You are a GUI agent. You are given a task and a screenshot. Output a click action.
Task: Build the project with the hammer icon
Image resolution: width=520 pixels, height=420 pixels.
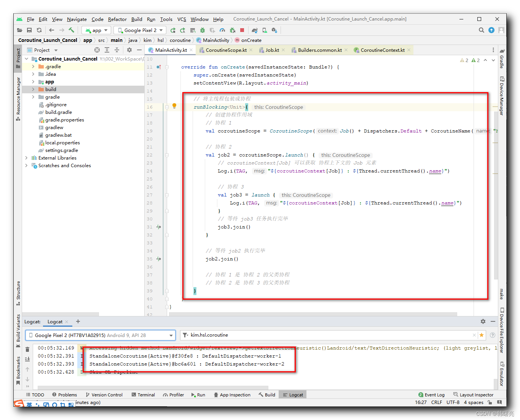pos(71,30)
